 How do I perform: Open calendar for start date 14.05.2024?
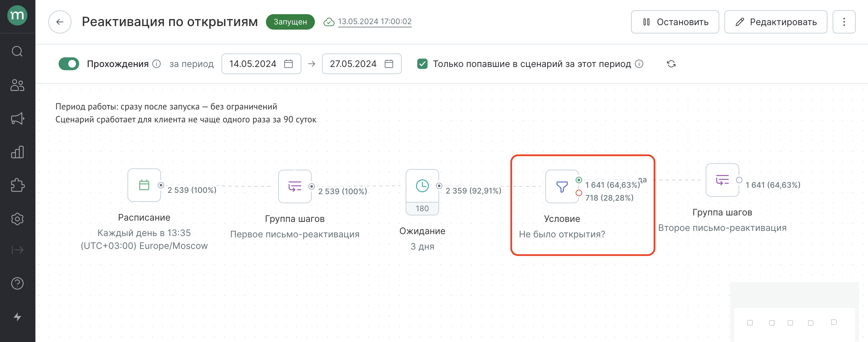coord(288,64)
